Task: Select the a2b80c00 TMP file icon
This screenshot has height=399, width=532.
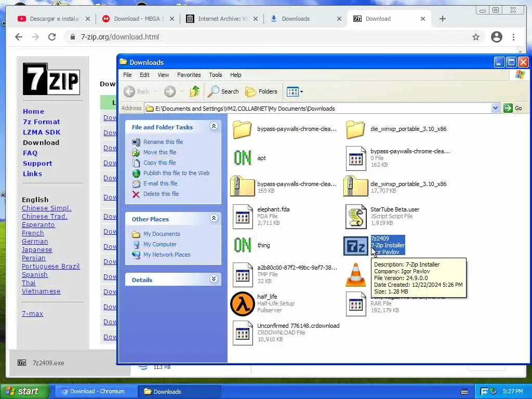Action: click(243, 275)
